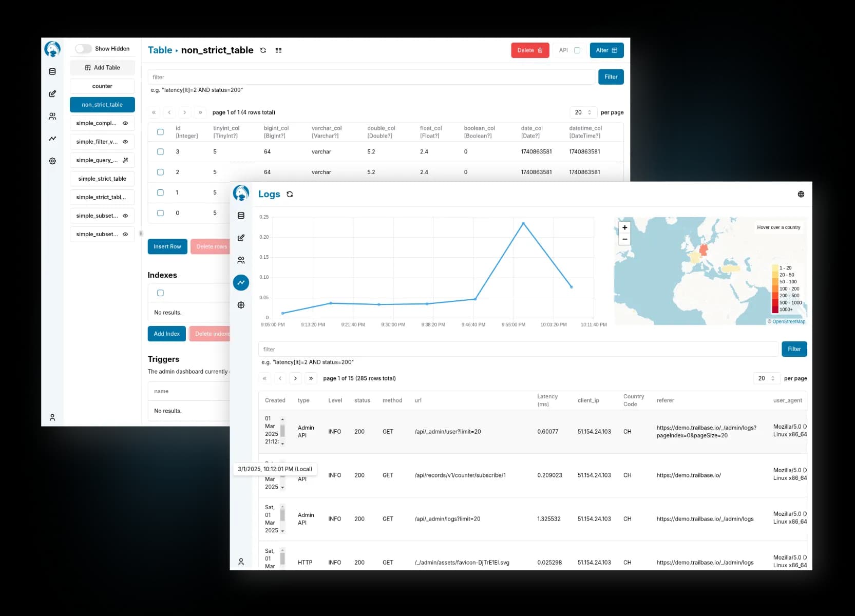Select simple_strict_table in the table list
Viewport: 855px width, 616px height.
click(x=102, y=179)
